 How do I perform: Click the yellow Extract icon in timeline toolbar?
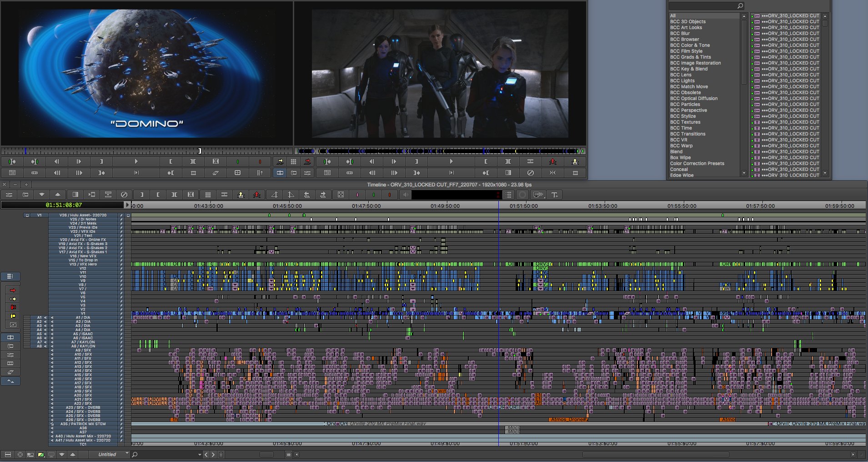[x=241, y=195]
